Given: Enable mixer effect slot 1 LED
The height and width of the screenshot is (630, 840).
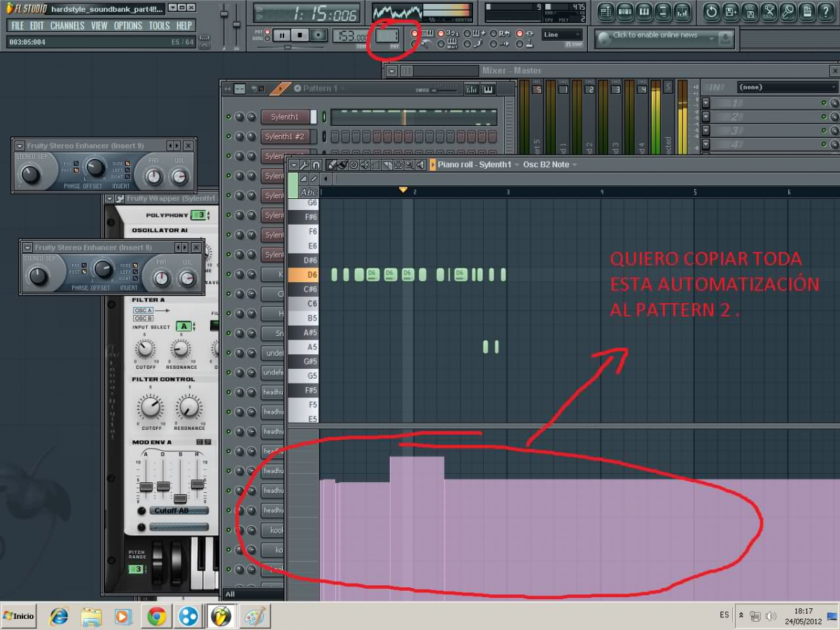Looking at the screenshot, I should pos(825,103).
